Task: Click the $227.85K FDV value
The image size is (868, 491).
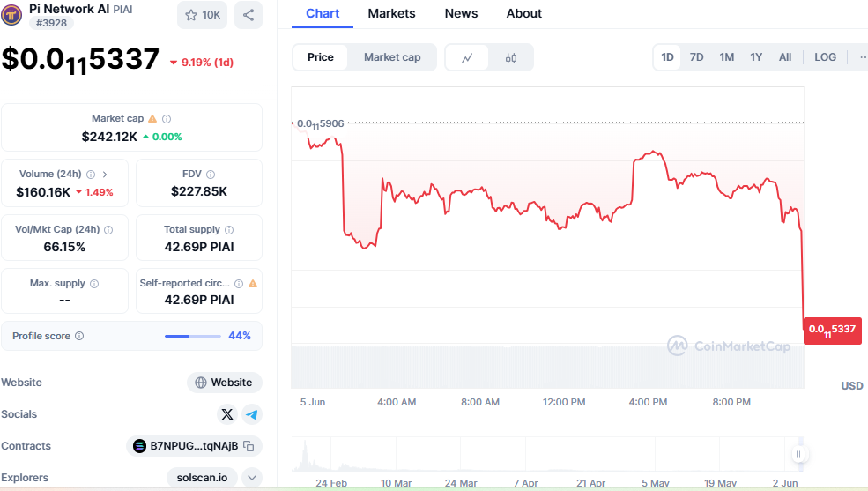Action: (199, 191)
